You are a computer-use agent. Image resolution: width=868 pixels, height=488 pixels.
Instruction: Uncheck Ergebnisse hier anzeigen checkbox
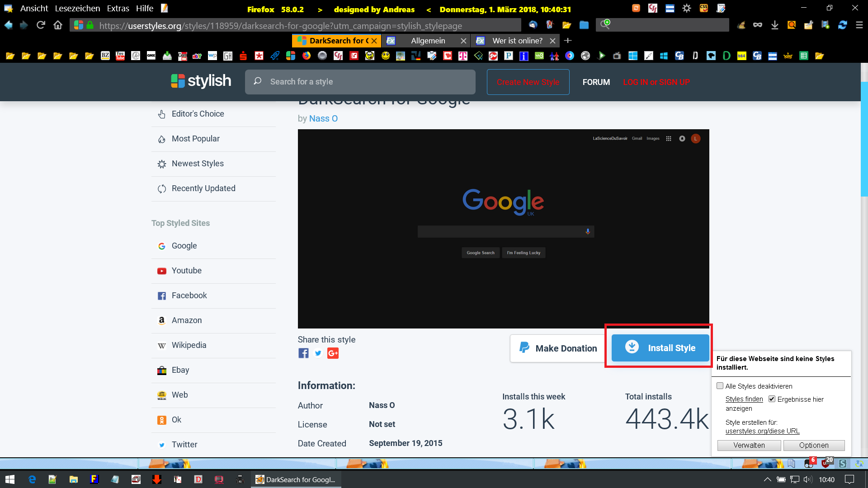point(772,399)
